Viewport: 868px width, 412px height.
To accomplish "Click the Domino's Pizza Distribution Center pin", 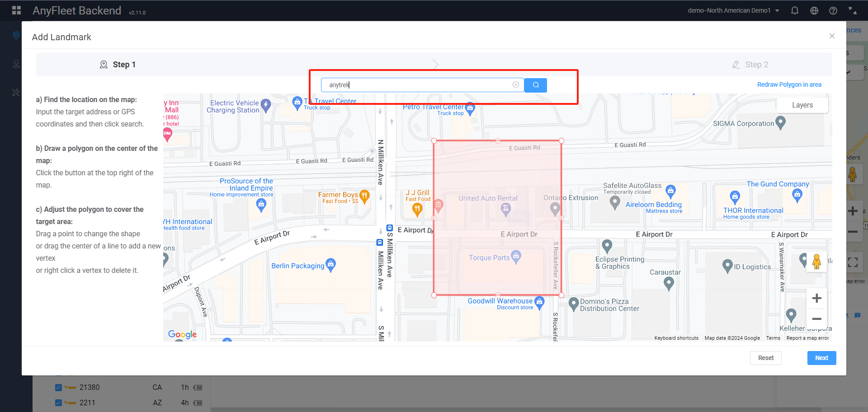I will (574, 304).
